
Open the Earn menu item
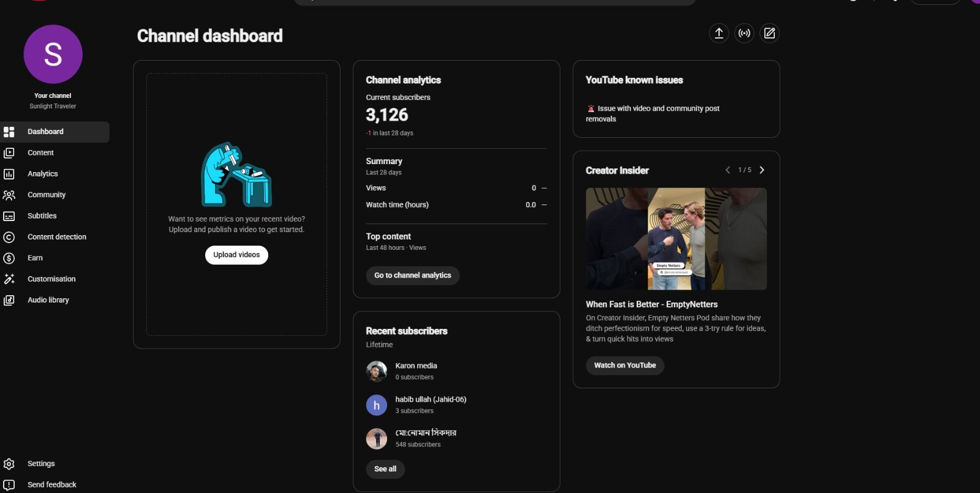coord(55,258)
